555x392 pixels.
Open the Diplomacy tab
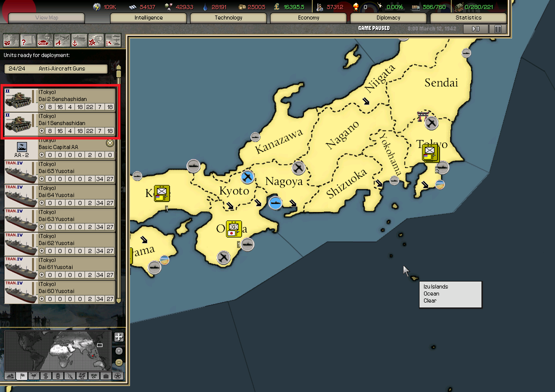(388, 18)
